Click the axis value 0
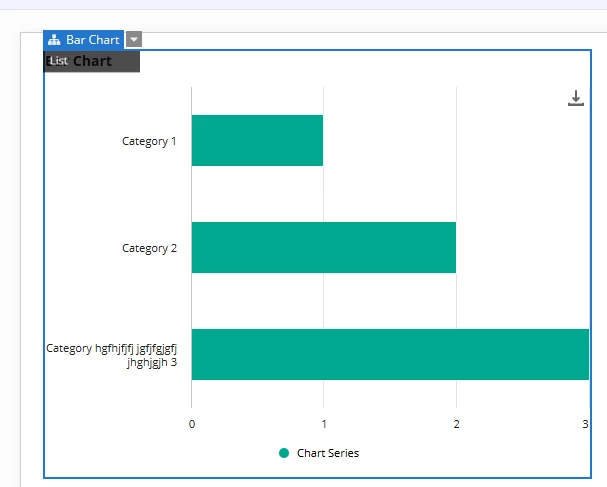This screenshot has height=487, width=607. tap(192, 424)
